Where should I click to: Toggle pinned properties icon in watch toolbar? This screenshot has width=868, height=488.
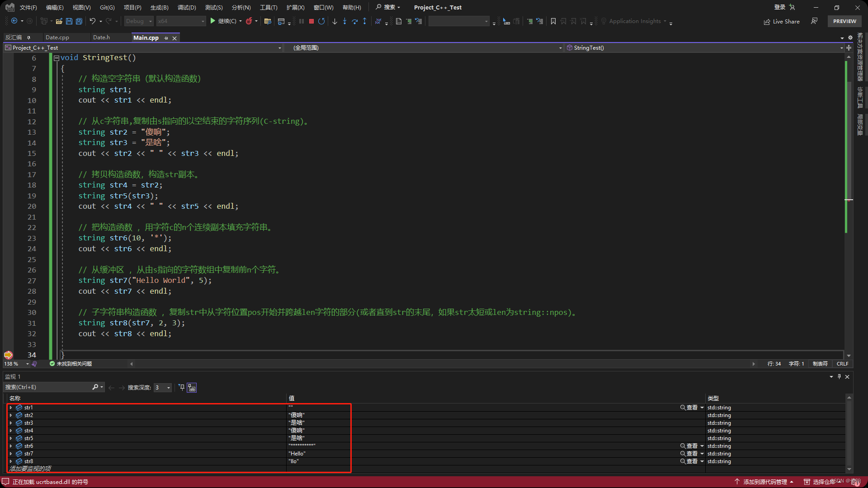tap(182, 387)
